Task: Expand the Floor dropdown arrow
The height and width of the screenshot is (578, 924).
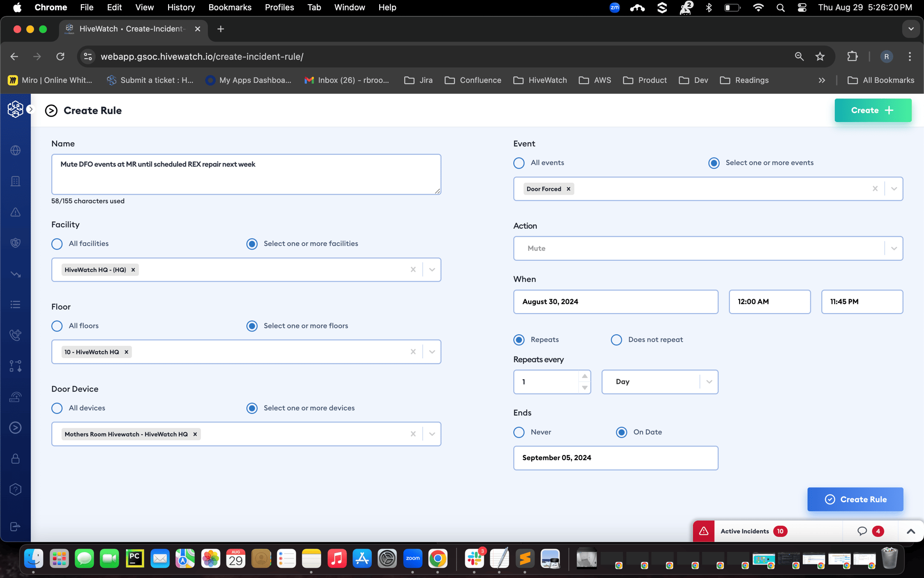Action: click(x=432, y=352)
